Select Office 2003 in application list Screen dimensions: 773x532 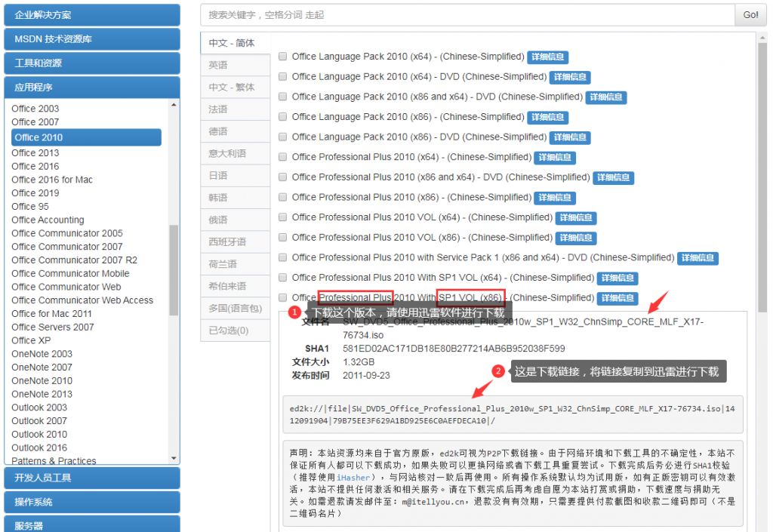pyautogui.click(x=35, y=109)
